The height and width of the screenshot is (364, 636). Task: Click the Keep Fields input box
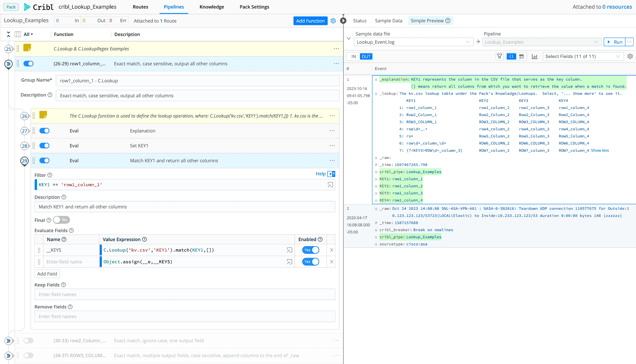point(185,294)
